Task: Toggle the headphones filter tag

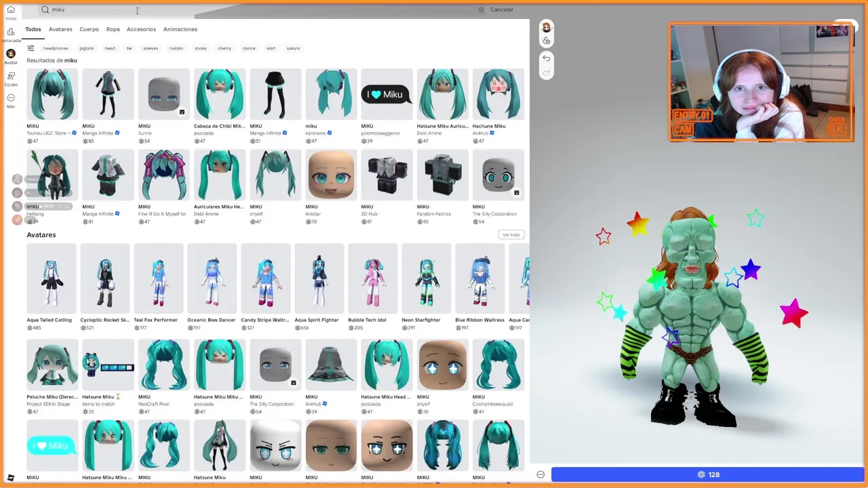Action: 56,48
